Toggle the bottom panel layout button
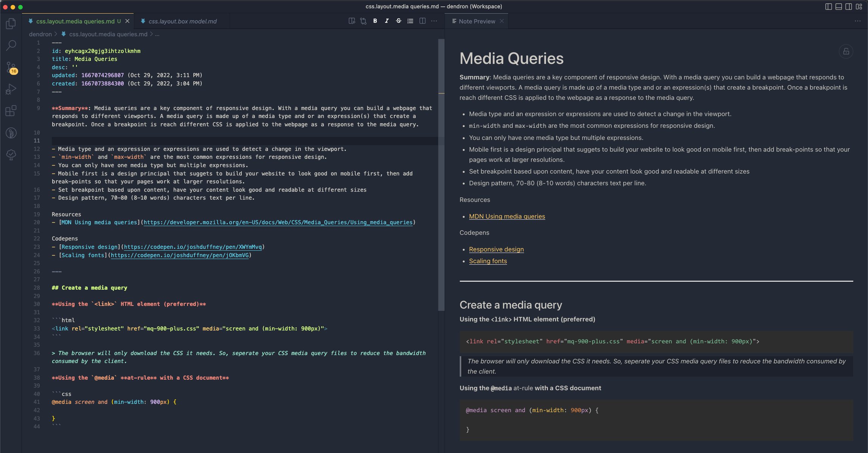The image size is (868, 453). 838,6
